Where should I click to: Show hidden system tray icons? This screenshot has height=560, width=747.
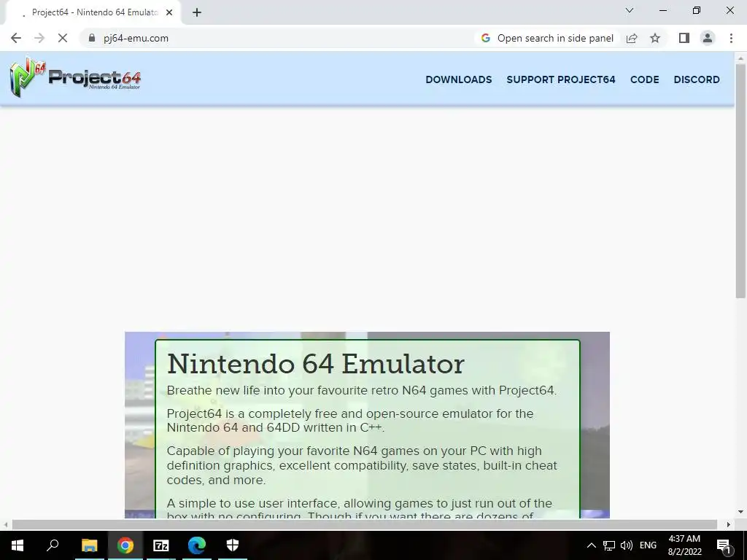[x=591, y=545]
